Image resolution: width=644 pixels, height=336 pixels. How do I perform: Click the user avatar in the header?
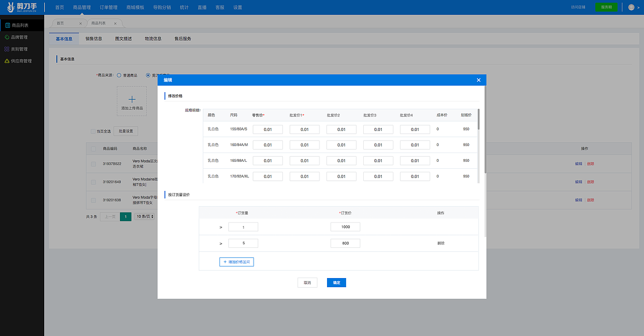pos(631,7)
